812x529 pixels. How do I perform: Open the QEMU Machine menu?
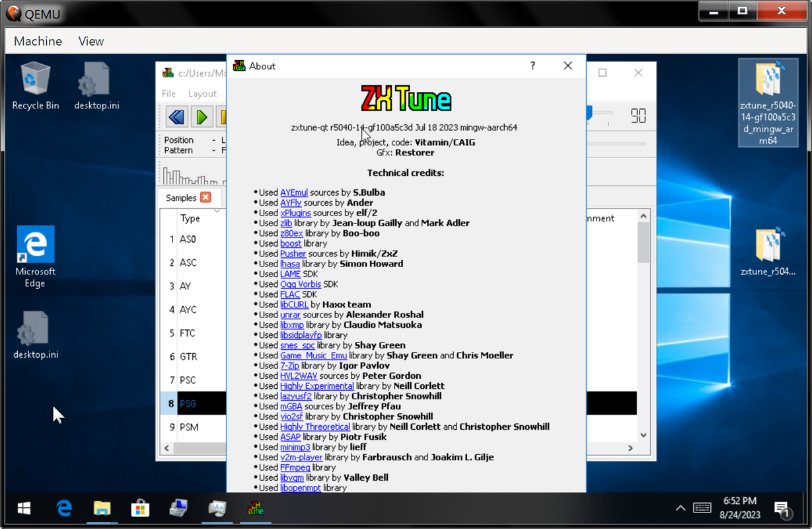point(38,41)
